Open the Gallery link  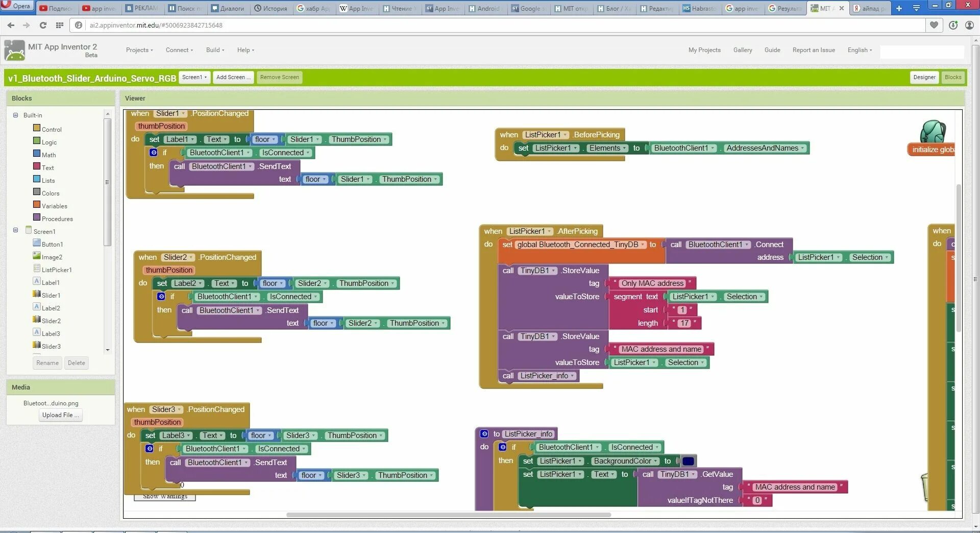(743, 50)
